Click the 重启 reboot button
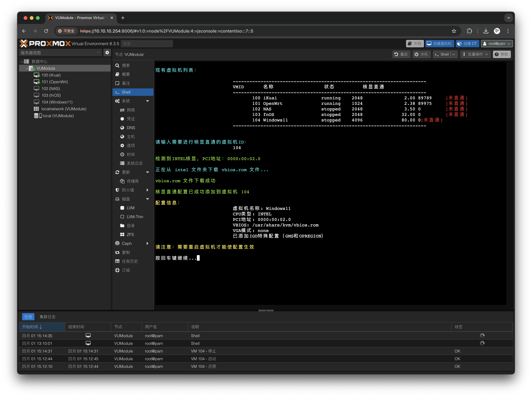The width and height of the screenshot is (532, 397). 401,54
